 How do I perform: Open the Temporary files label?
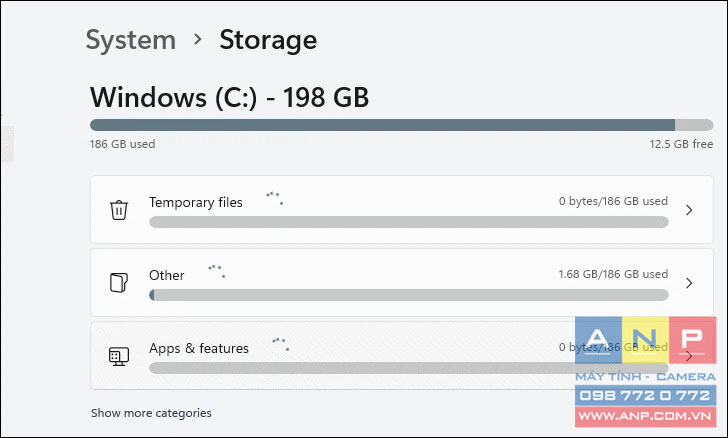pos(196,203)
